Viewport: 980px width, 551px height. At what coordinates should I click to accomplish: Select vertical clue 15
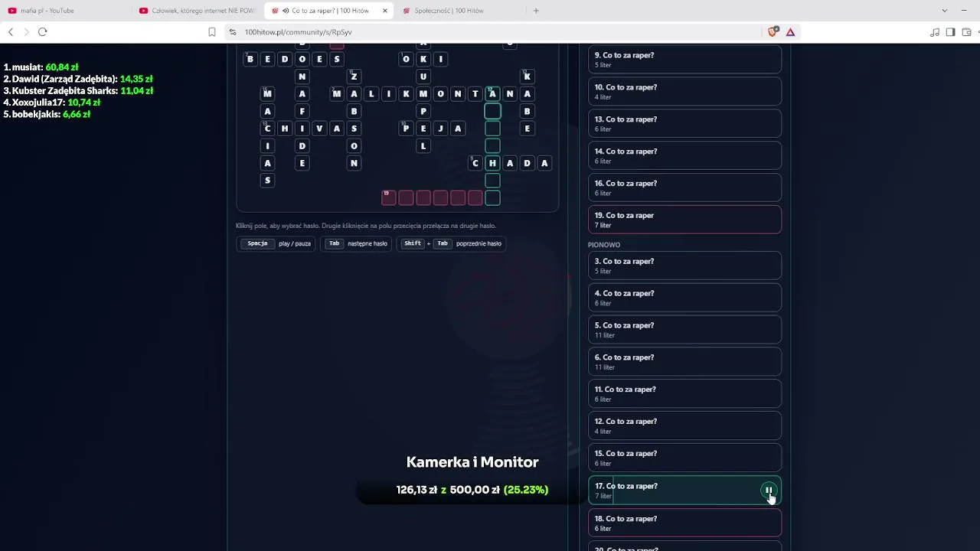(684, 458)
